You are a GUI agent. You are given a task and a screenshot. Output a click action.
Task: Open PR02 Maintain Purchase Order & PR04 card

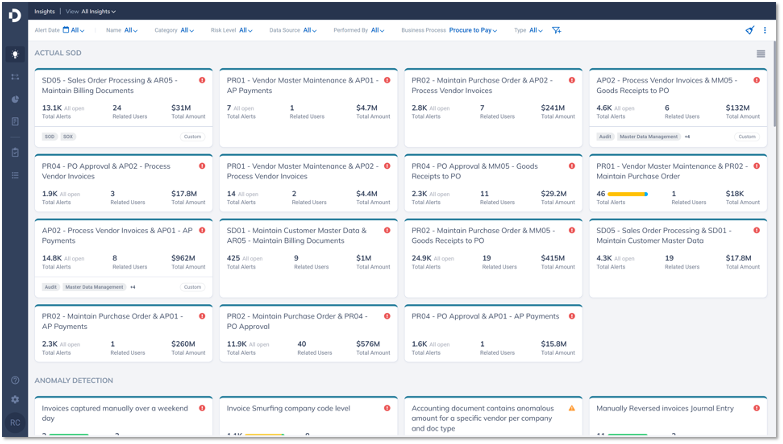309,334
